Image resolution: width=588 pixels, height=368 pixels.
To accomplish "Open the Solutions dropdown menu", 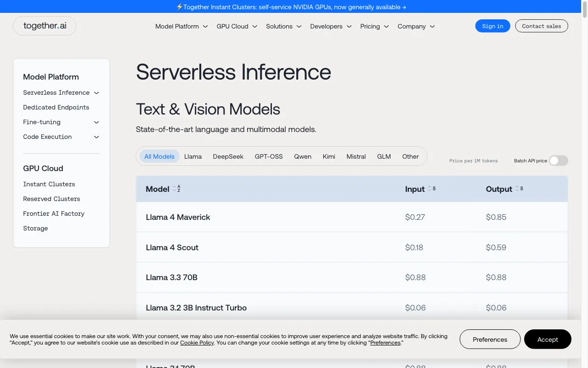I will pyautogui.click(x=284, y=26).
